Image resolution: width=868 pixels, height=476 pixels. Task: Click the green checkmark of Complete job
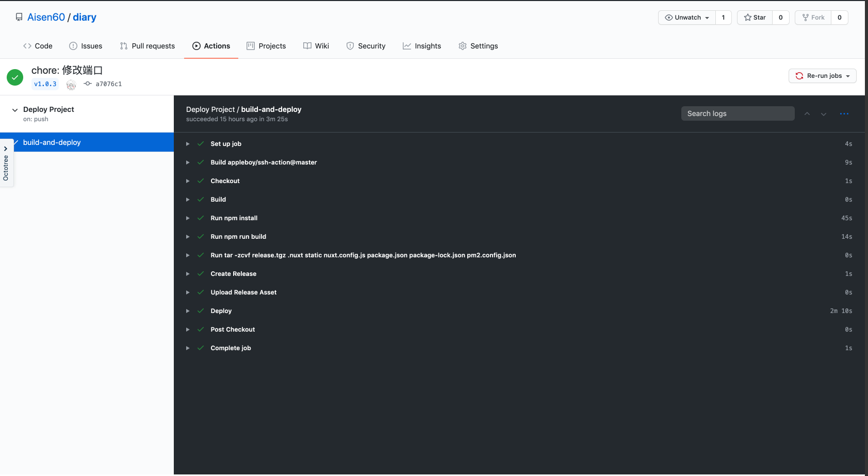pos(201,348)
